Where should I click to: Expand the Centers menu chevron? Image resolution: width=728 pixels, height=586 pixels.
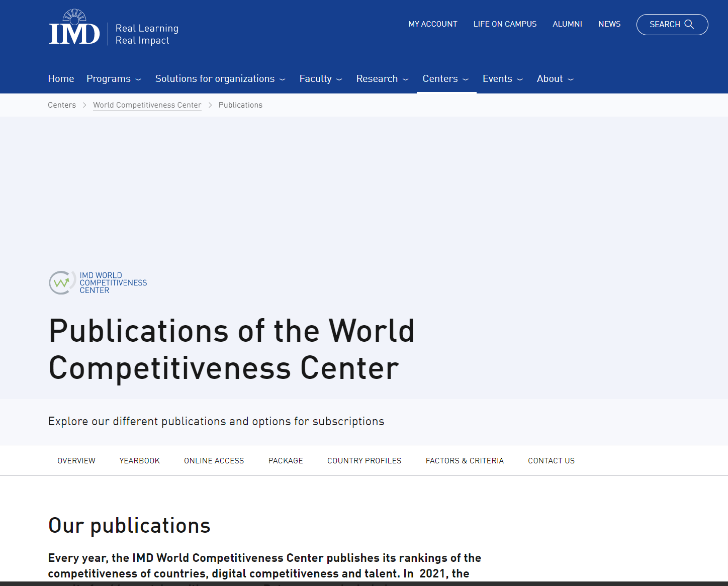[466, 79]
